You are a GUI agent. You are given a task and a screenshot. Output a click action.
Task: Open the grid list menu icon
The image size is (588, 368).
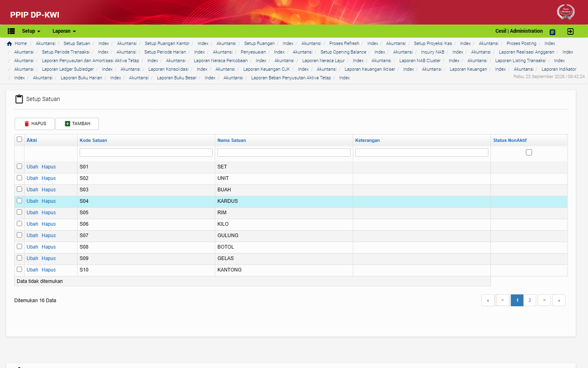[11, 31]
